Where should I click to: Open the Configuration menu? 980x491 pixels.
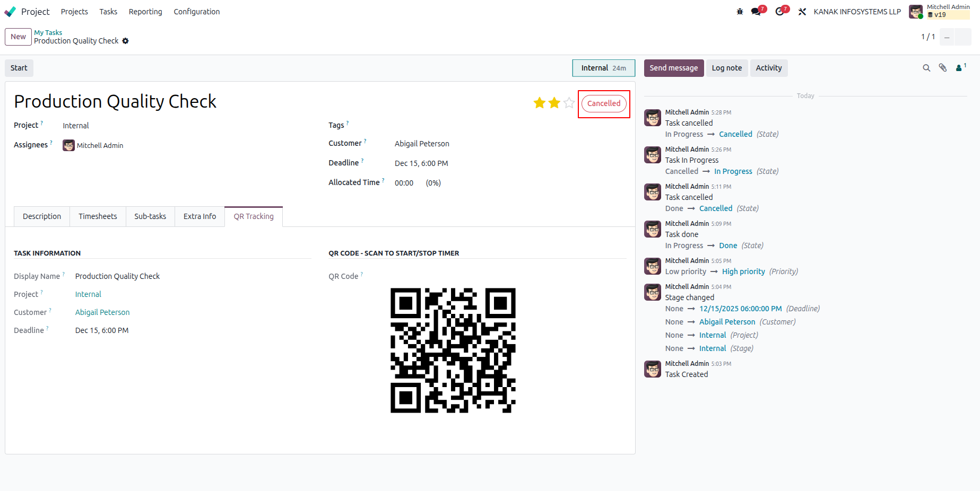pos(197,12)
